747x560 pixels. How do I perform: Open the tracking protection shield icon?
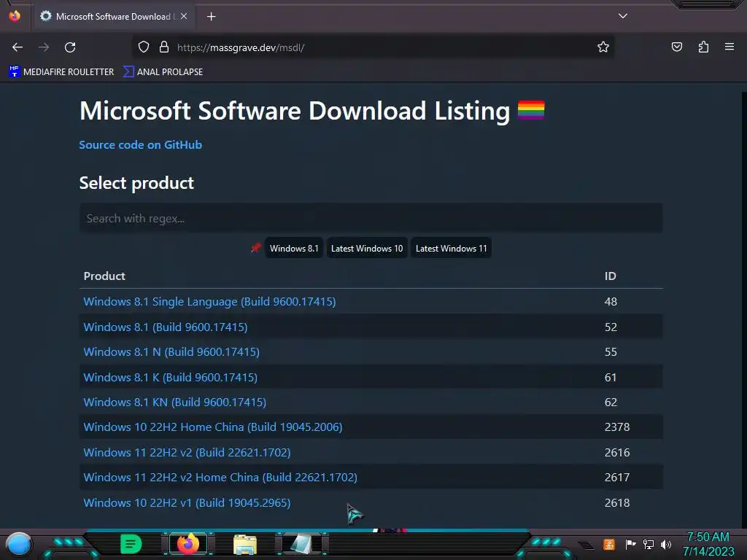click(x=144, y=47)
